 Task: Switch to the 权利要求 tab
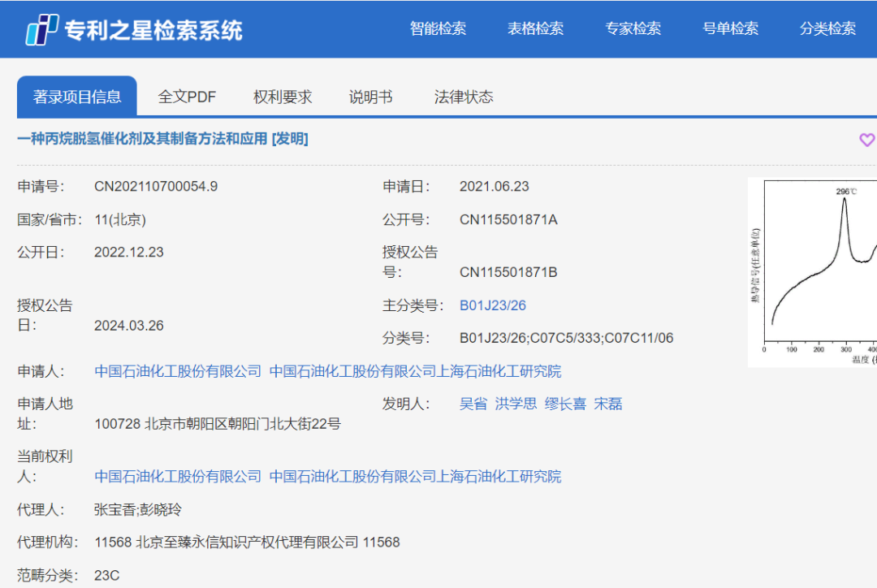pyautogui.click(x=283, y=97)
